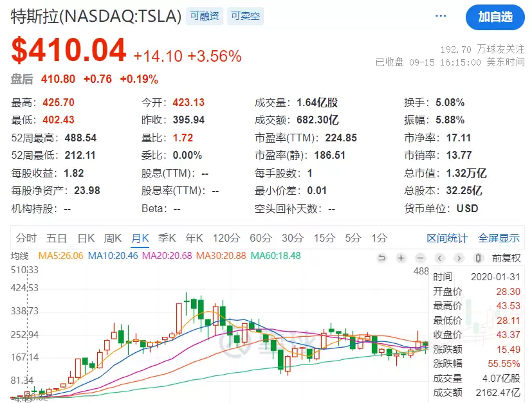532x403 pixels.
Task: Click the 加自选 add-to-watchlist button
Action: 495,17
